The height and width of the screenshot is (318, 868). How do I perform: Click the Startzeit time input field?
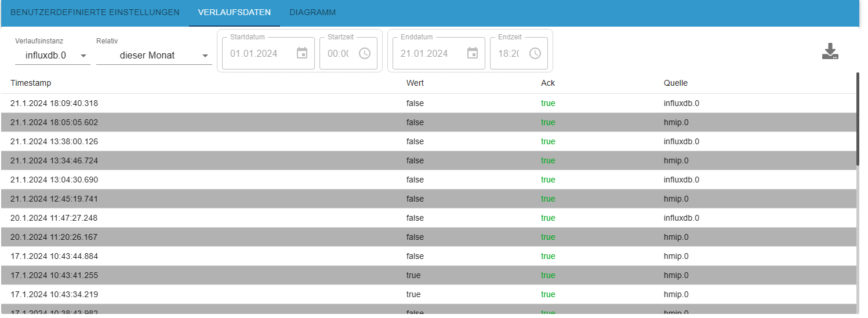tap(338, 53)
